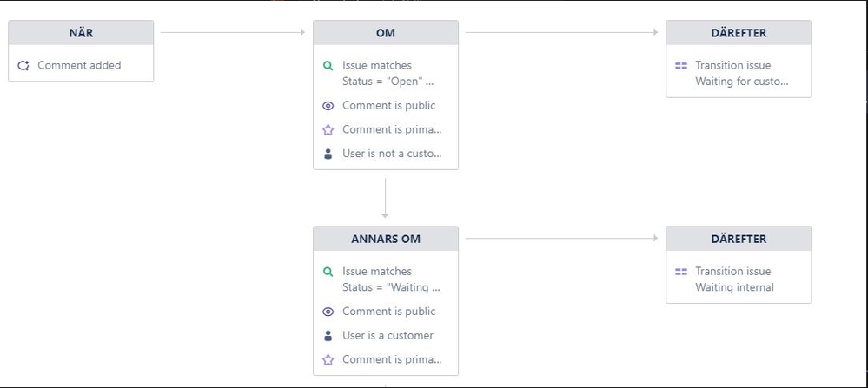The width and height of the screenshot is (868, 388).
Task: Click the eye icon in ANNARS OM block
Action: (x=328, y=312)
